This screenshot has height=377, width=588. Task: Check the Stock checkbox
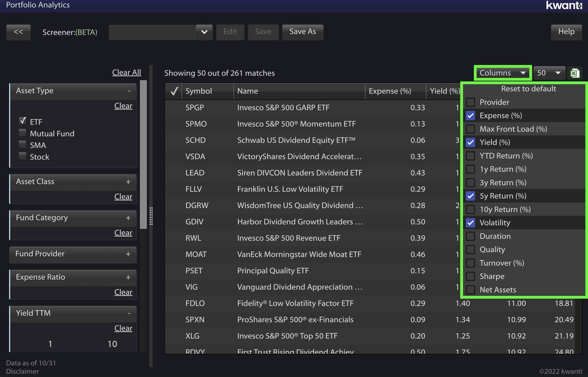click(23, 156)
